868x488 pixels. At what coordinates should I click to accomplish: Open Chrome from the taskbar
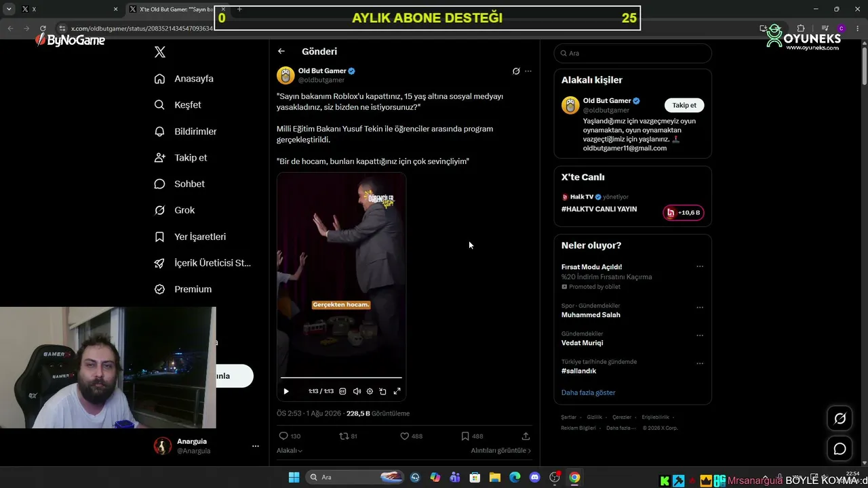(574, 478)
